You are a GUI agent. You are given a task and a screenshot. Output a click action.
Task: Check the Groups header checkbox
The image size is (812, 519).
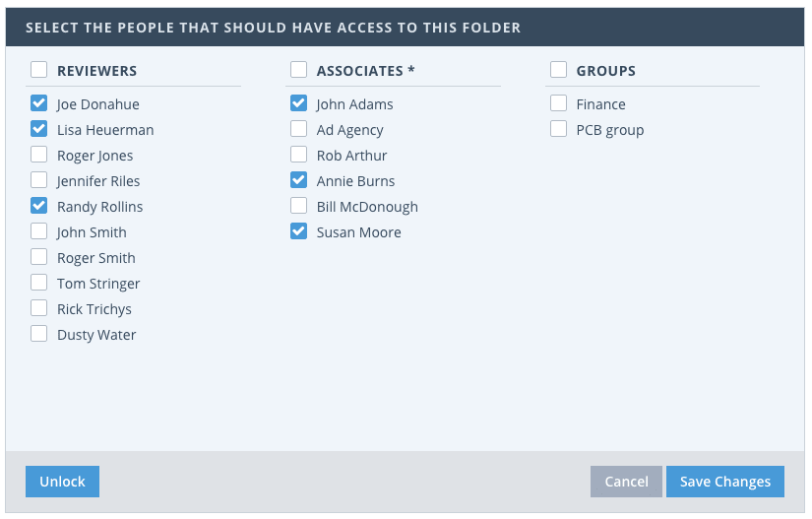pyautogui.click(x=558, y=70)
